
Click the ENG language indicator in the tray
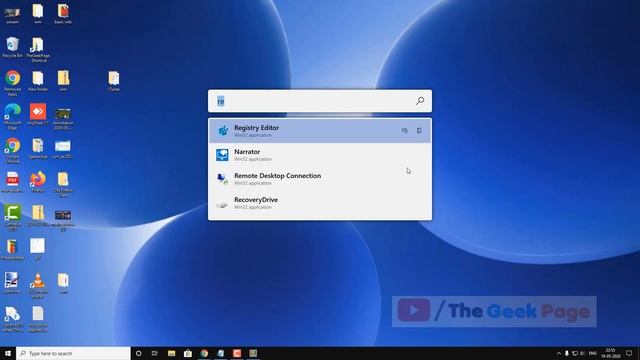[593, 353]
